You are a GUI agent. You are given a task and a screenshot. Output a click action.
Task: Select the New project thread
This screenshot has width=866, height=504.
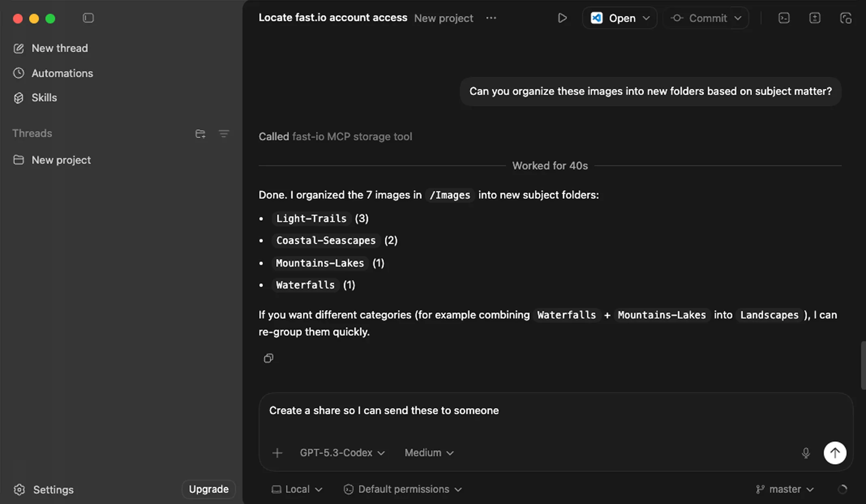(x=61, y=160)
